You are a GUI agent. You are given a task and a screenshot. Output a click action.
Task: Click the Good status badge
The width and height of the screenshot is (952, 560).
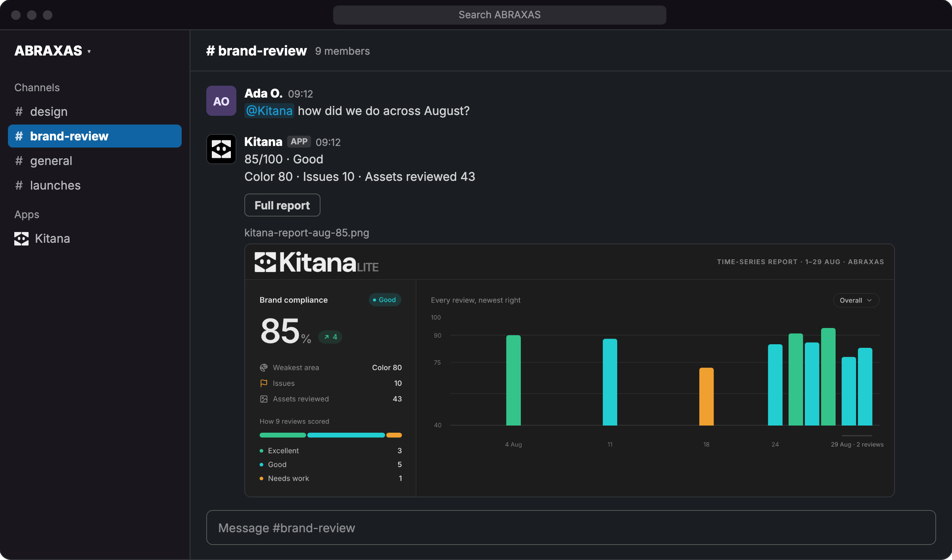[385, 300]
